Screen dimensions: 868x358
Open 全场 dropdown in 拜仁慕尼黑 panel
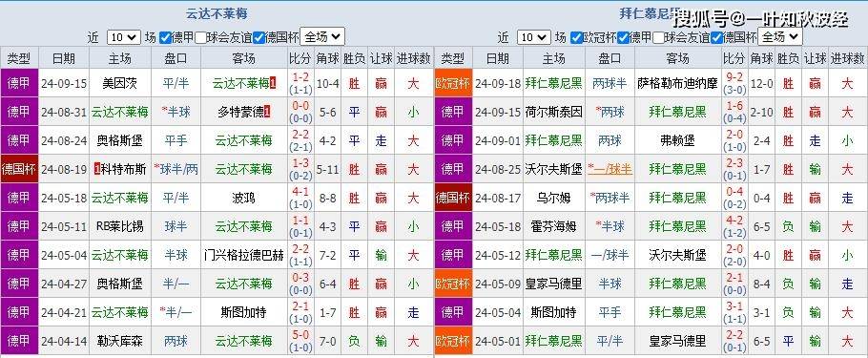tap(780, 36)
